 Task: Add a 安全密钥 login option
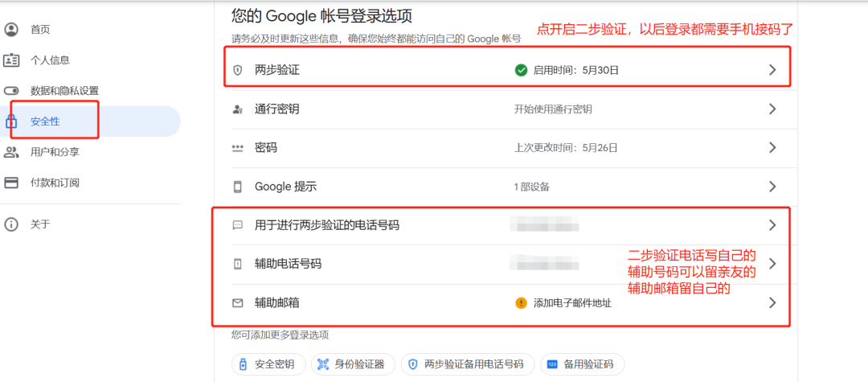(x=269, y=364)
